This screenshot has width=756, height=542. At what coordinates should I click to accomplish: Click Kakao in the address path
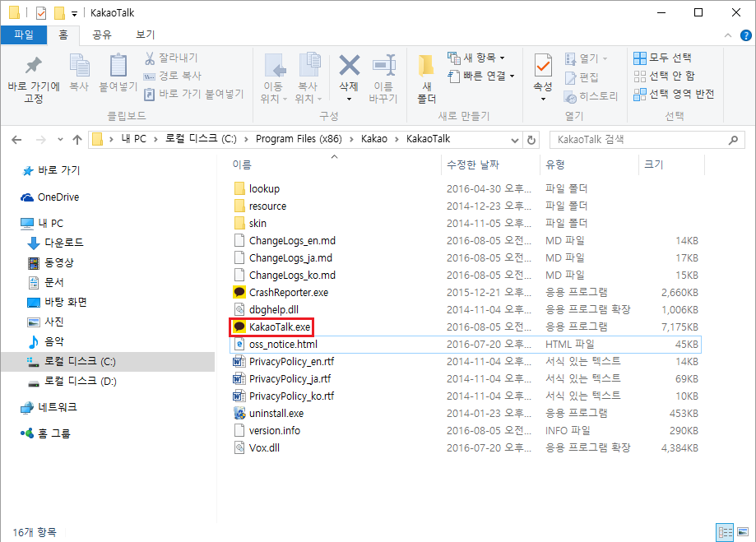coord(374,139)
